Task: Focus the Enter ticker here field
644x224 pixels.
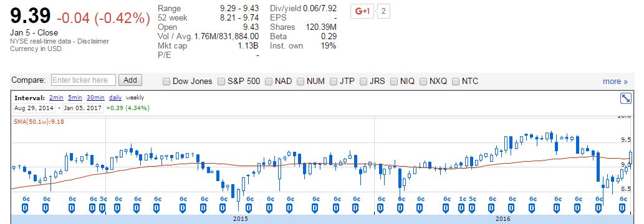Action: [x=84, y=80]
